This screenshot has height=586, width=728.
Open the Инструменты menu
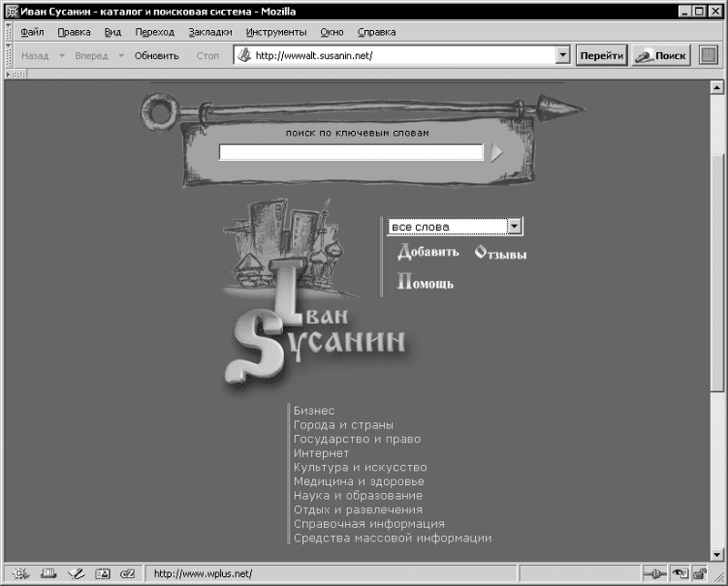(277, 32)
